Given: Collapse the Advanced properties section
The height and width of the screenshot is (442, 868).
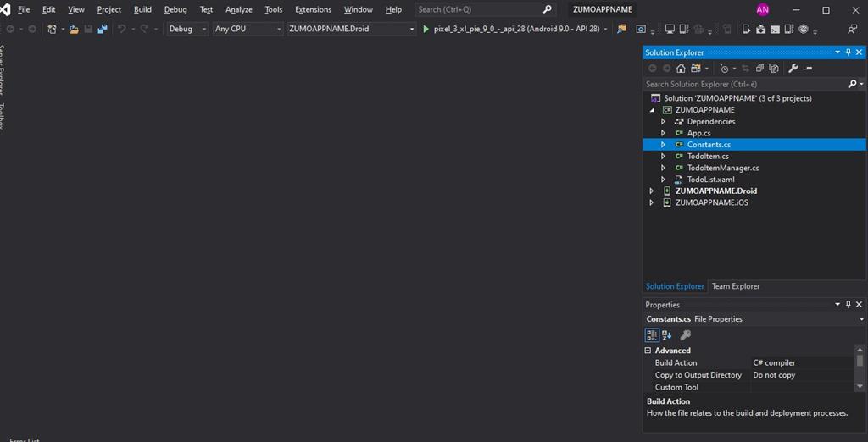Looking at the screenshot, I should 648,351.
